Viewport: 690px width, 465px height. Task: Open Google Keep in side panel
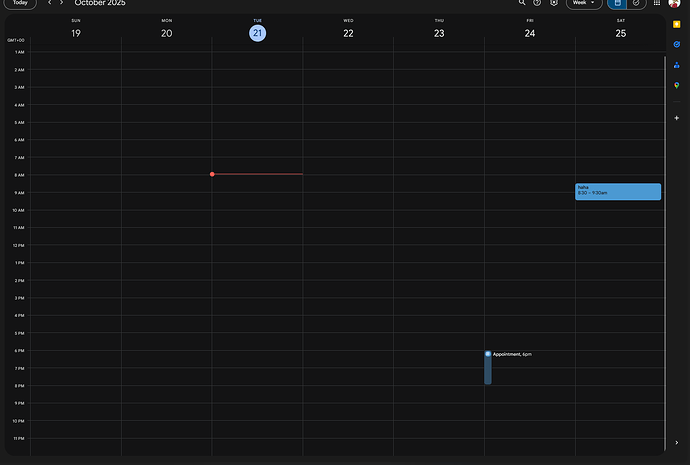[676, 24]
